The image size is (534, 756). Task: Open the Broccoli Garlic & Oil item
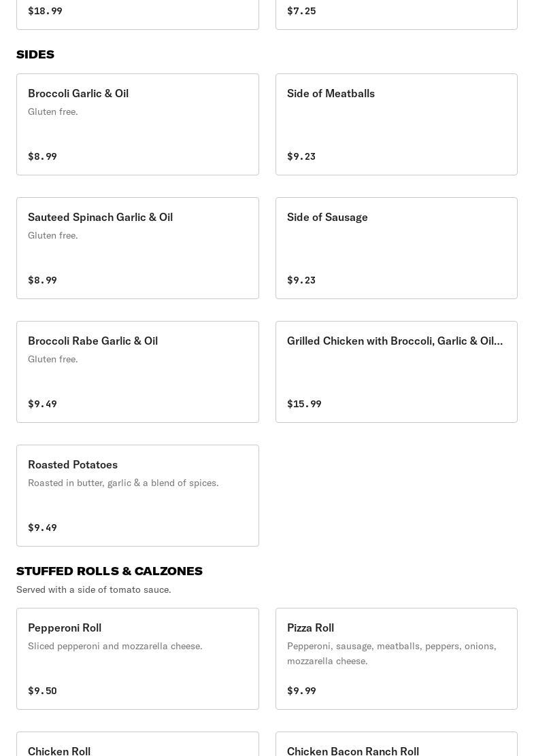pos(137,124)
